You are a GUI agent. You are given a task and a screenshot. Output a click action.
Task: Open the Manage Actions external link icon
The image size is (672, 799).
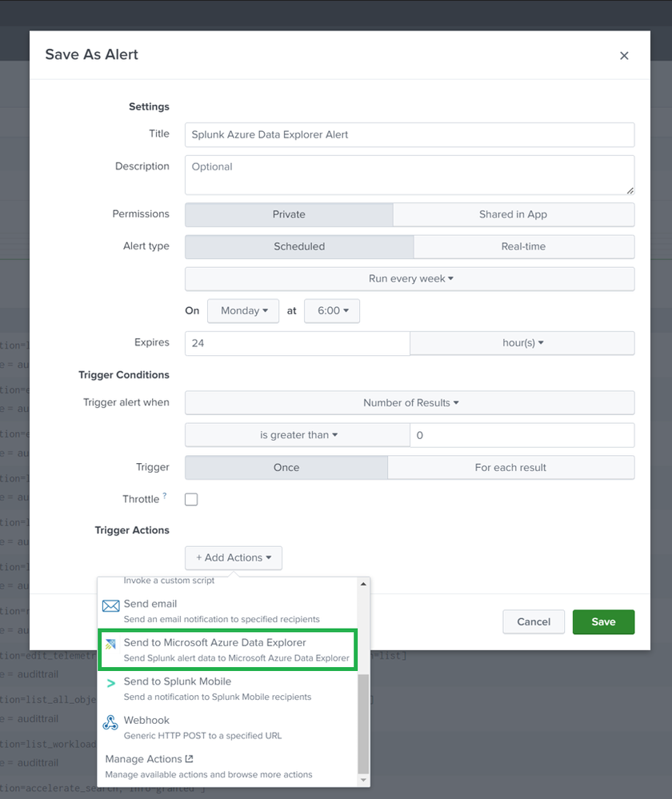click(x=189, y=759)
